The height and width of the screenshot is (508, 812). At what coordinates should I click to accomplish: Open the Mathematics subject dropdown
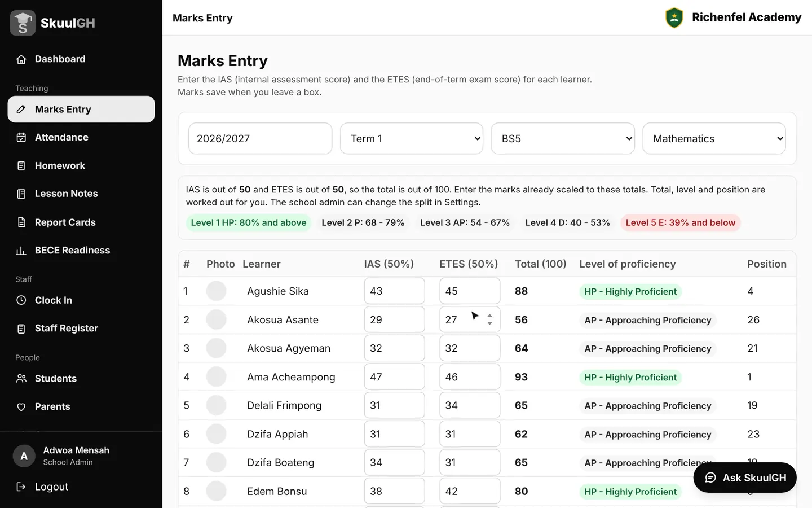pos(714,138)
